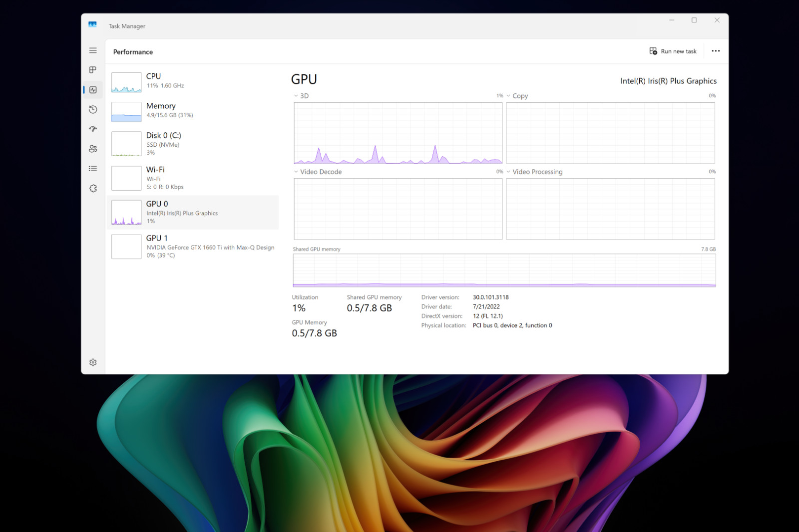Click the PCI bus physical location text
The width and height of the screenshot is (799, 532).
point(512,325)
